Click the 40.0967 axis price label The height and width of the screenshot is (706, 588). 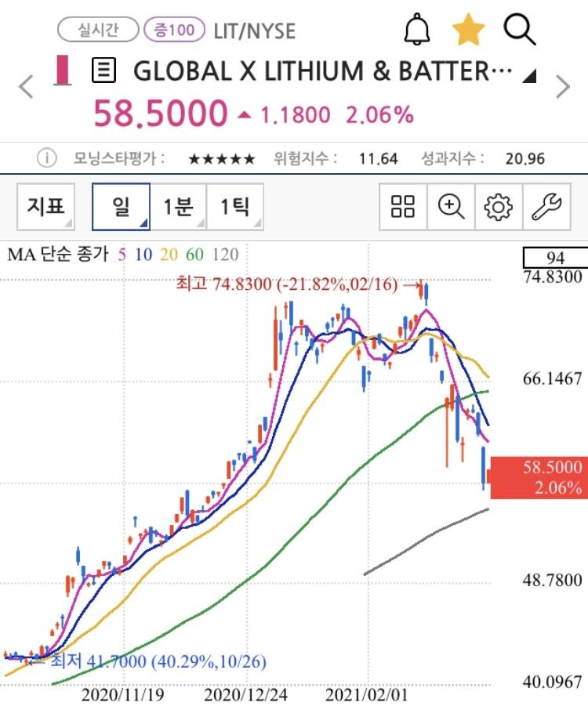coord(553,682)
